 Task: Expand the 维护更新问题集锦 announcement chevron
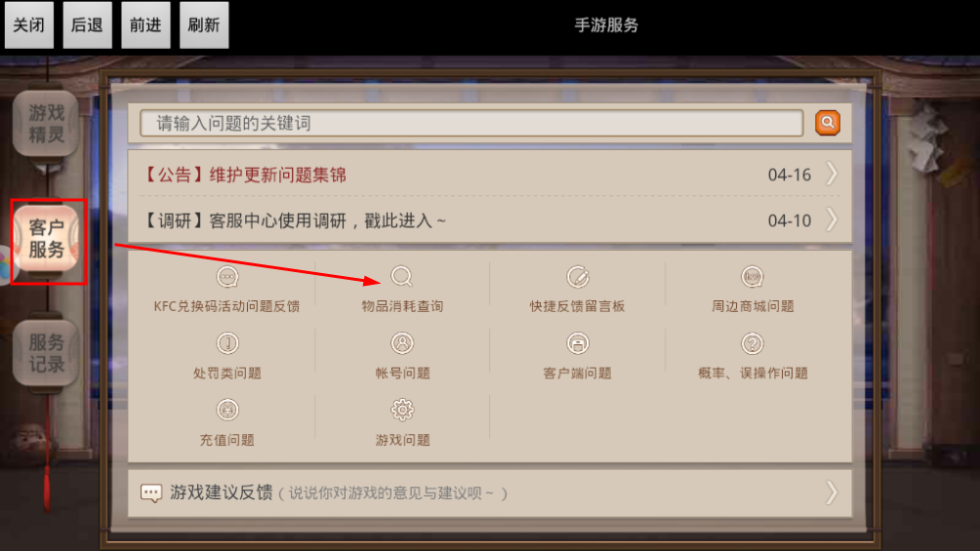click(x=832, y=174)
